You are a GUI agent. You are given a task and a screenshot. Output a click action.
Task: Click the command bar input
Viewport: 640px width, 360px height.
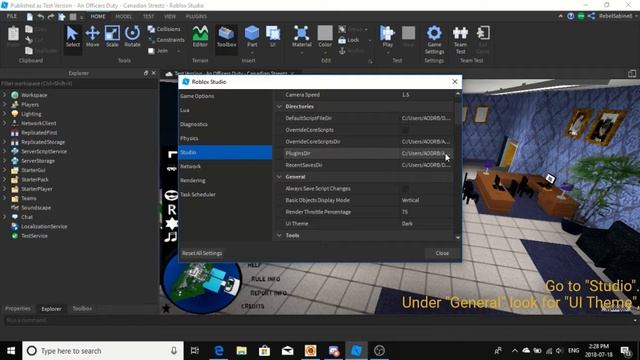tap(317, 320)
